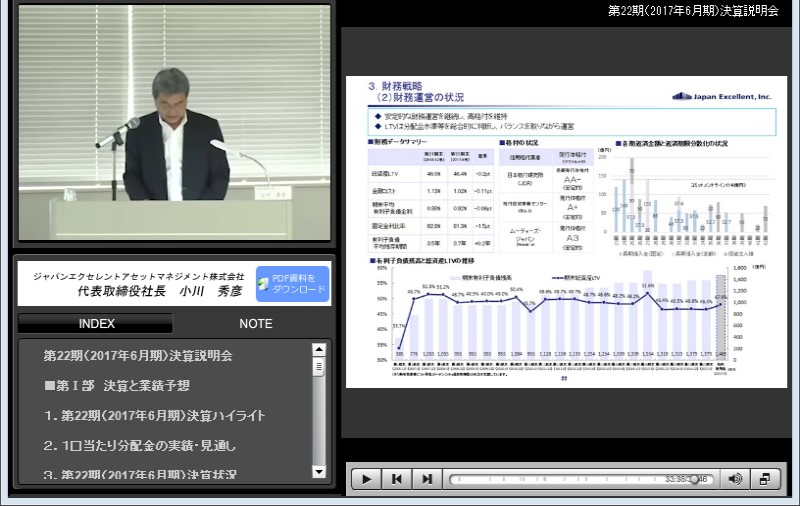The width and height of the screenshot is (800, 506).
Task: Click the presentation slide 財務運営の状況
Action: click(566, 232)
